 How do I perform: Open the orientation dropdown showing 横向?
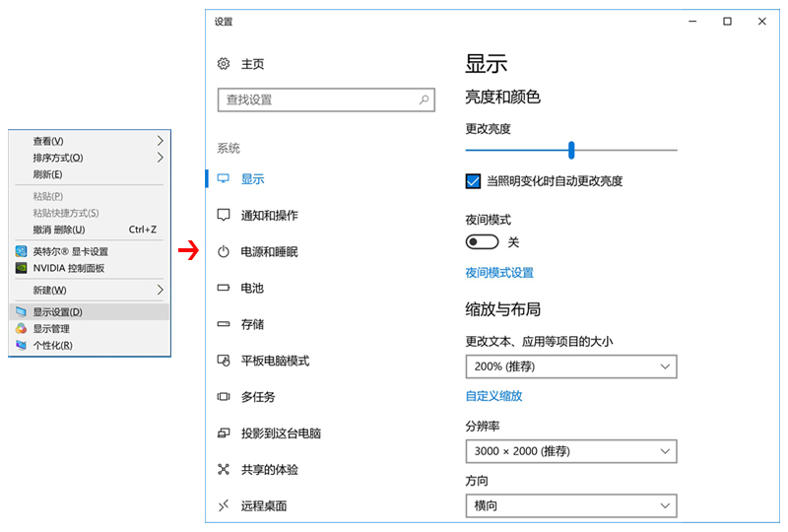click(x=570, y=505)
